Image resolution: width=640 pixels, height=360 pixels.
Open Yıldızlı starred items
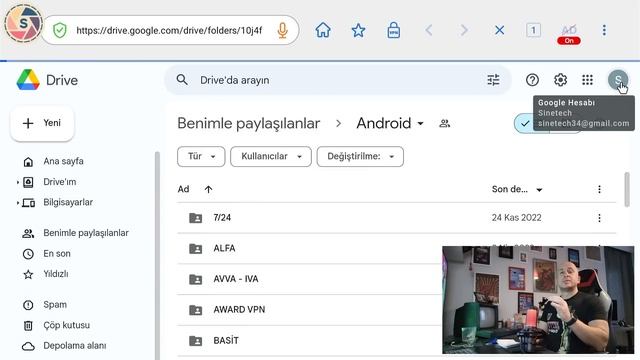(x=56, y=274)
